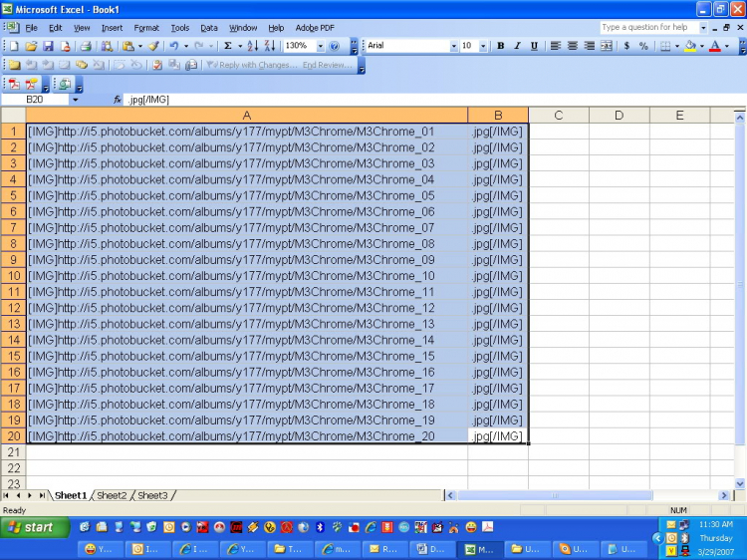747x560 pixels.
Task: Apply yellow Fill Color
Action: (x=690, y=46)
